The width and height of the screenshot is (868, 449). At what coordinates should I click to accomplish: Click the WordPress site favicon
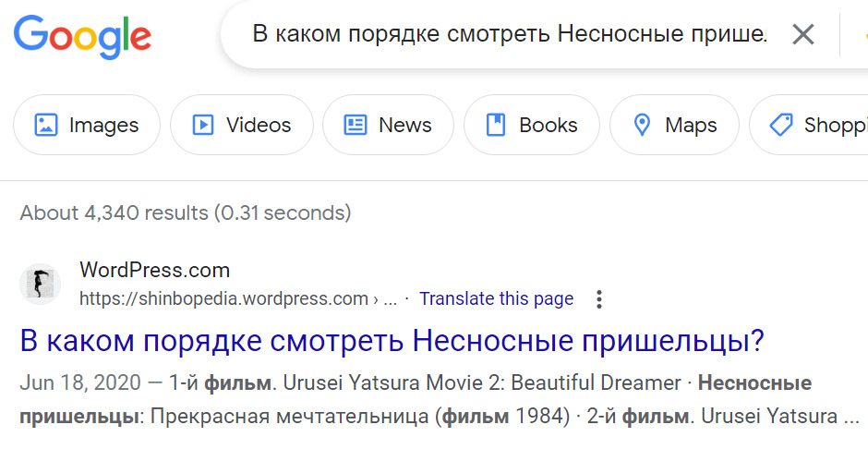coord(40,284)
